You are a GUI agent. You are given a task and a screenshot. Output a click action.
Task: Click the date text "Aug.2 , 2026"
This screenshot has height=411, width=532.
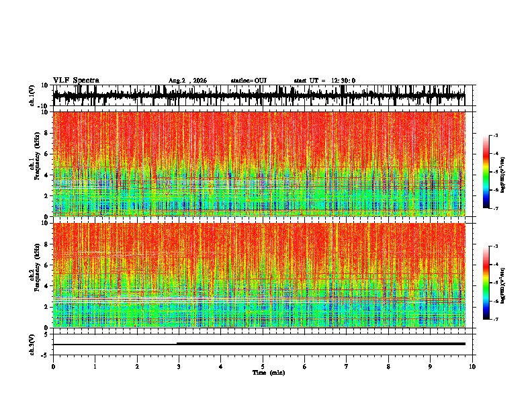point(187,81)
